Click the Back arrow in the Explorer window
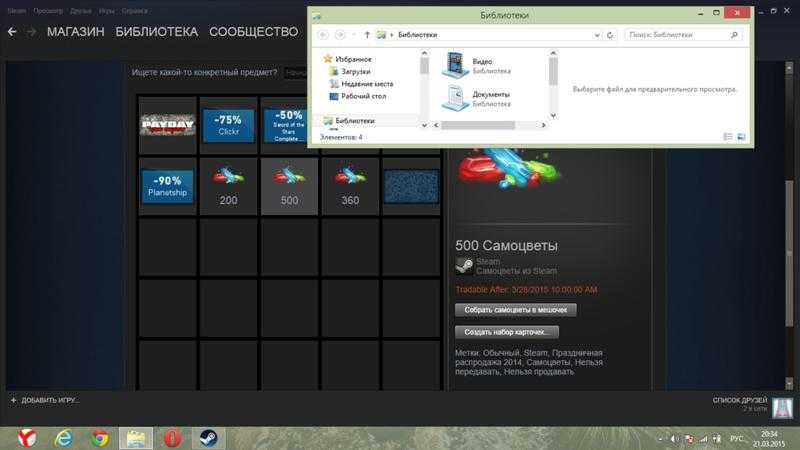 pyautogui.click(x=323, y=35)
